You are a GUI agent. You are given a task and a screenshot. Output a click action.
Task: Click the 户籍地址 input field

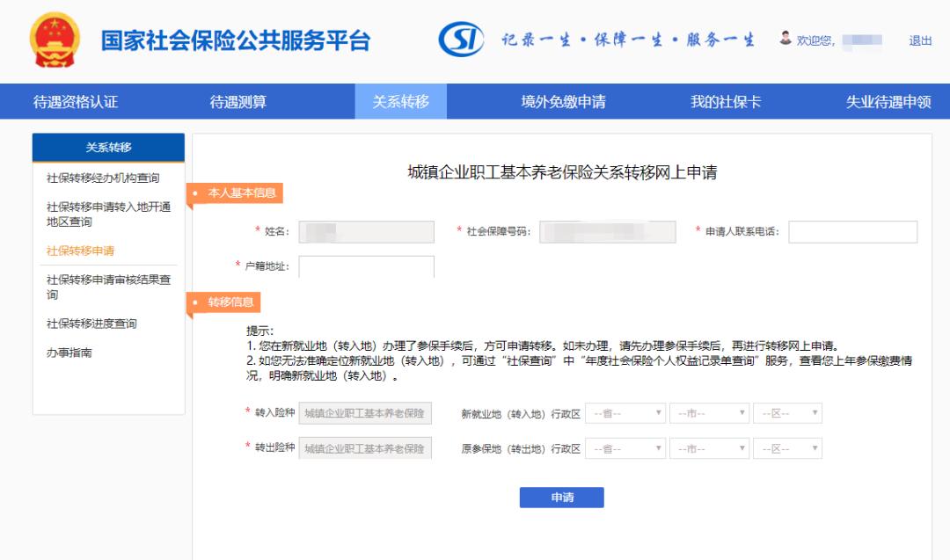coord(367,265)
